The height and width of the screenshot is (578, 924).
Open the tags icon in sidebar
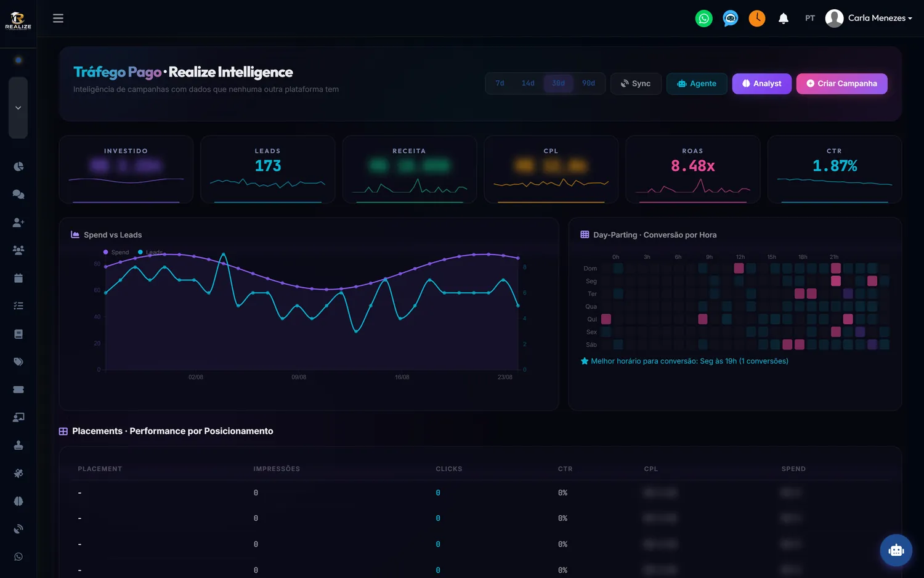18,362
